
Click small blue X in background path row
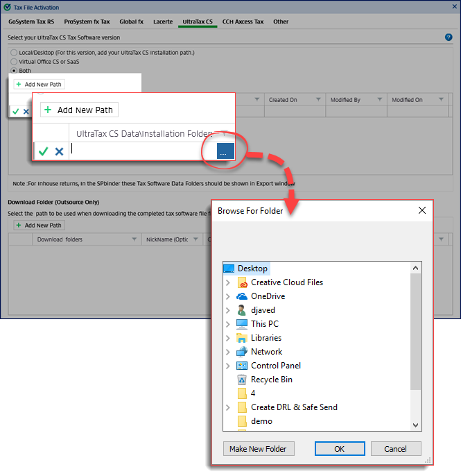[26, 112]
